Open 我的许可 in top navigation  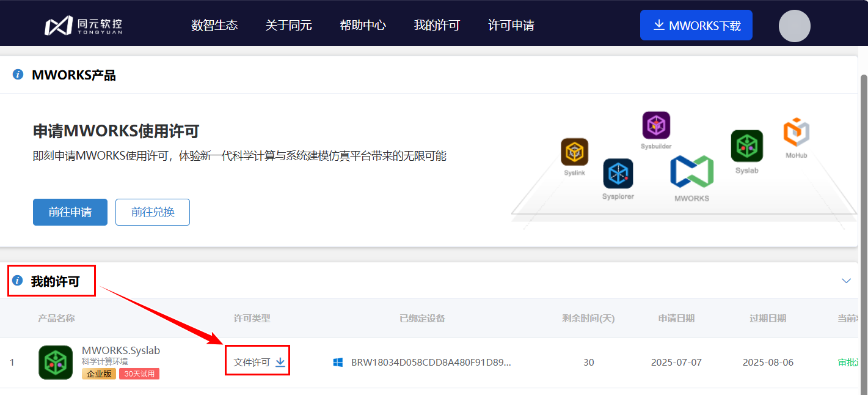437,26
